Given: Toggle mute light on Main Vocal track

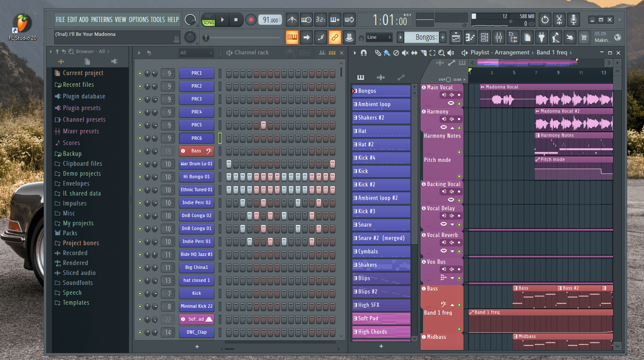Looking at the screenshot, I should point(459,104).
